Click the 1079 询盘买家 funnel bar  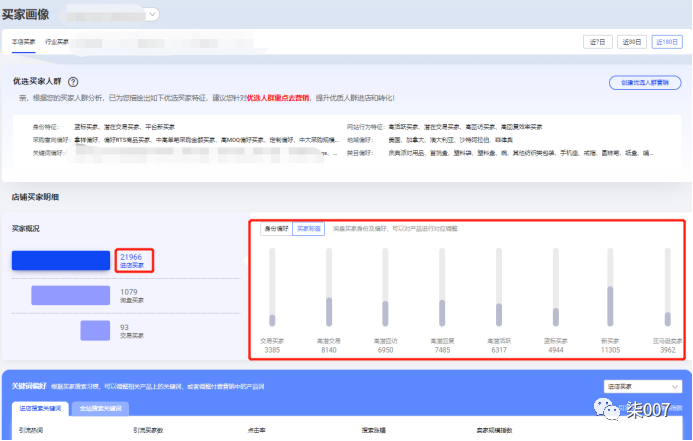pos(72,295)
